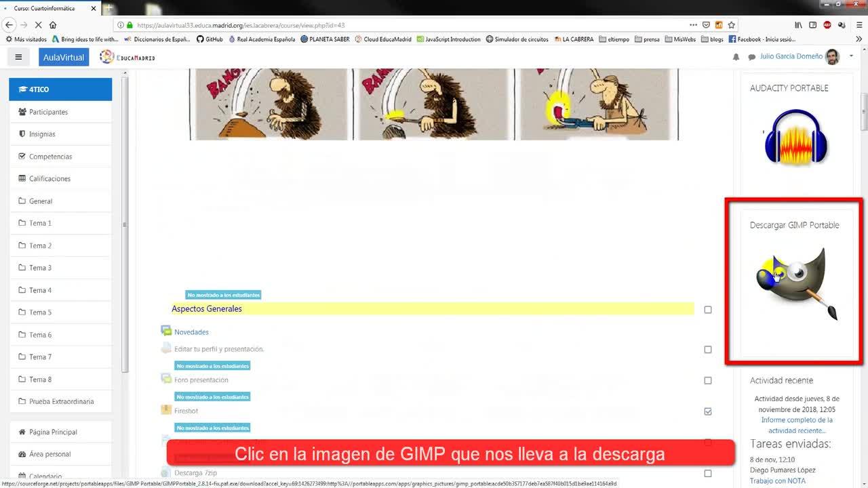Image resolution: width=868 pixels, height=488 pixels.
Task: Open the blogs bookmarks folder
Action: 712,39
